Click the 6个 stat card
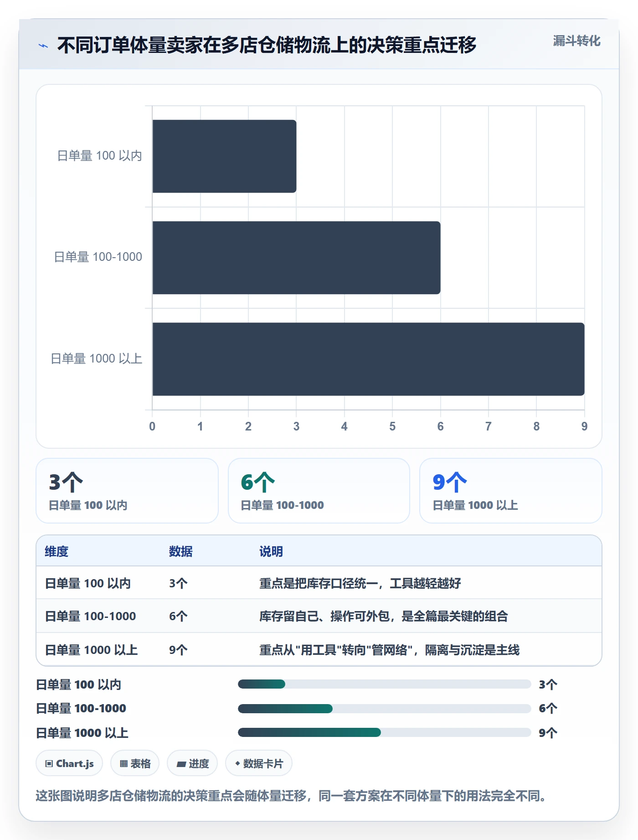This screenshot has height=840, width=638. click(319, 491)
